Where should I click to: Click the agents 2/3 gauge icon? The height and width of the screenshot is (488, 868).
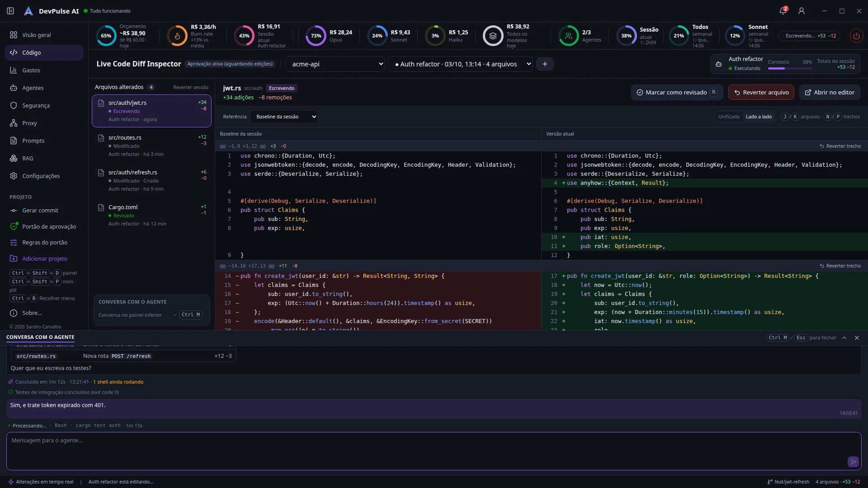tap(569, 36)
